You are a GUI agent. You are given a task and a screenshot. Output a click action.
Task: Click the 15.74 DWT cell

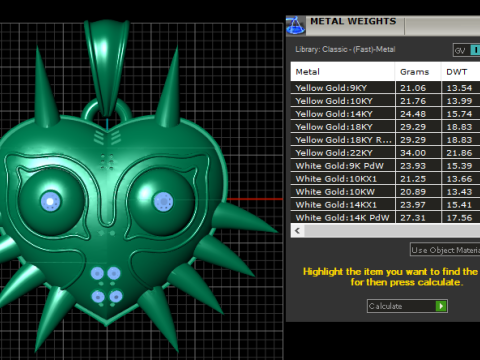point(461,114)
